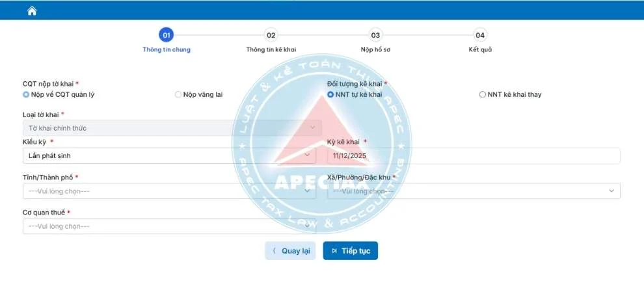Open Tỉnh/Thành phố dropdown

click(169, 191)
